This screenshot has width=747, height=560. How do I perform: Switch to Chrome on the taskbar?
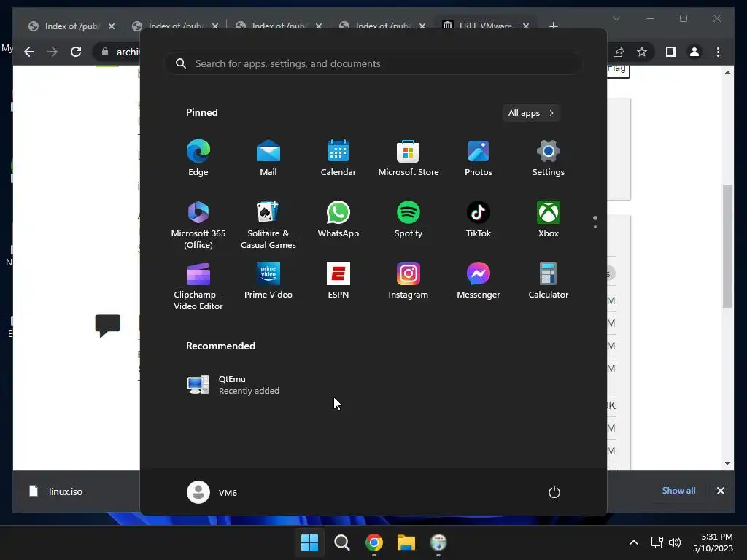(x=374, y=542)
